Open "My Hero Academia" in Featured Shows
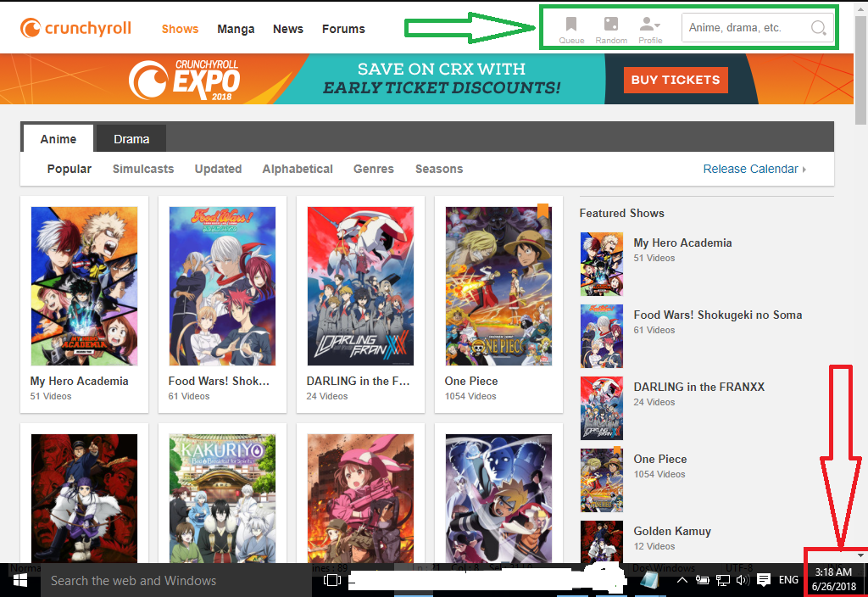 682,243
